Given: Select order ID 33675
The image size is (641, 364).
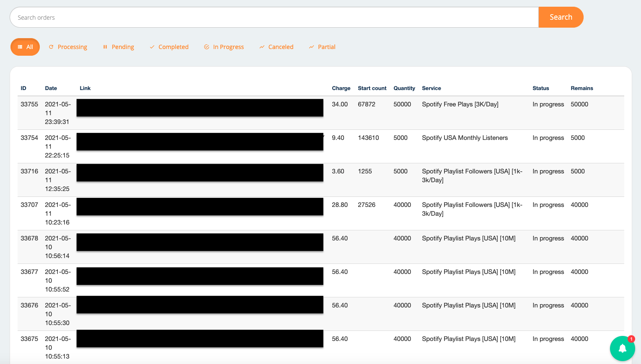Looking at the screenshot, I should 29,339.
